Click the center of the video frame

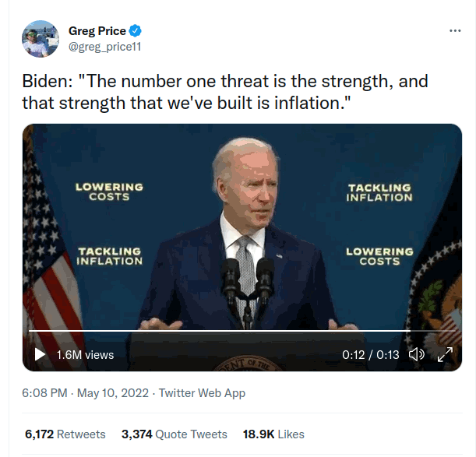pyautogui.click(x=242, y=248)
